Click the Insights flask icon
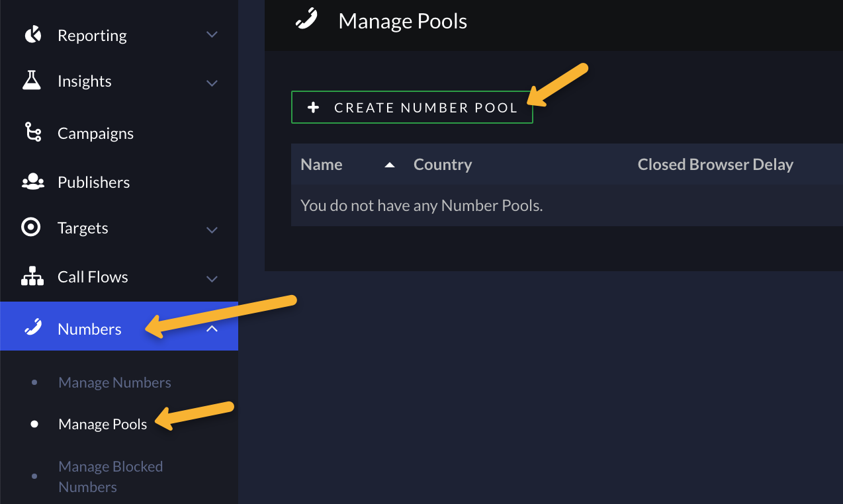Image resolution: width=843 pixels, height=504 pixels. click(31, 81)
